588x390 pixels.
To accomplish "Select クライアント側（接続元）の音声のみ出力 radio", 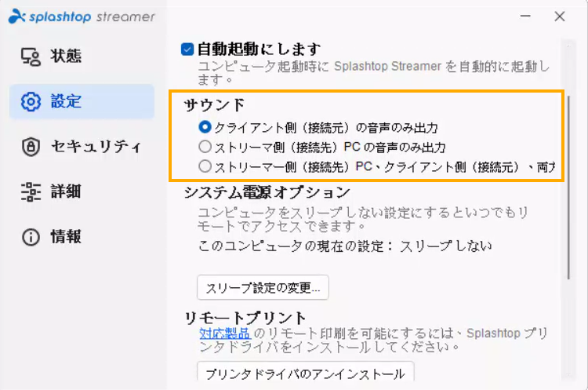I will click(x=205, y=127).
